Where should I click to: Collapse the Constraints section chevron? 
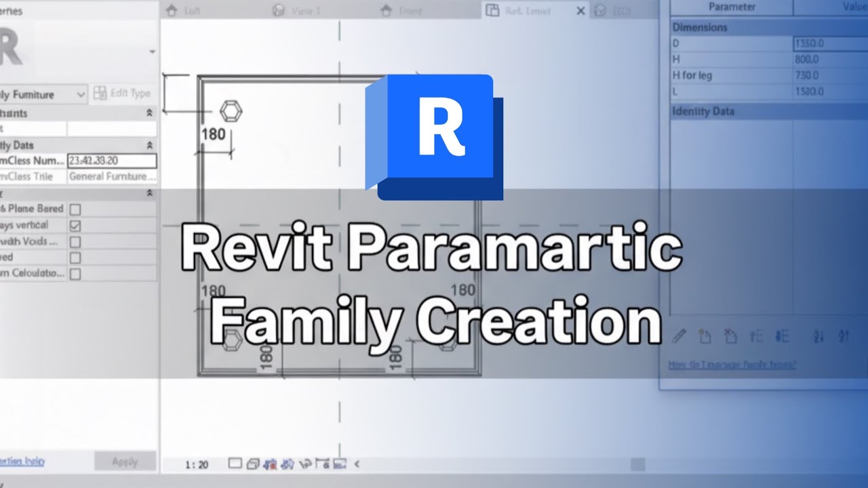pyautogui.click(x=149, y=113)
